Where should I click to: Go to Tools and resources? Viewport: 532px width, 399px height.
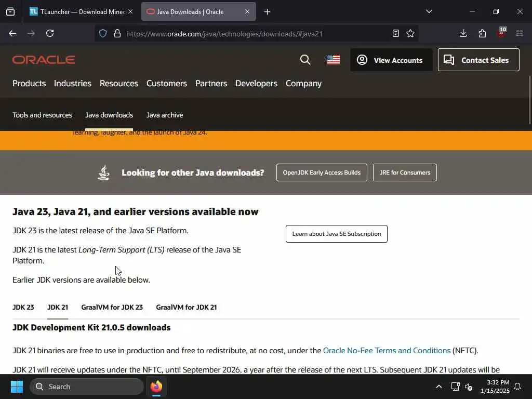pyautogui.click(x=42, y=115)
